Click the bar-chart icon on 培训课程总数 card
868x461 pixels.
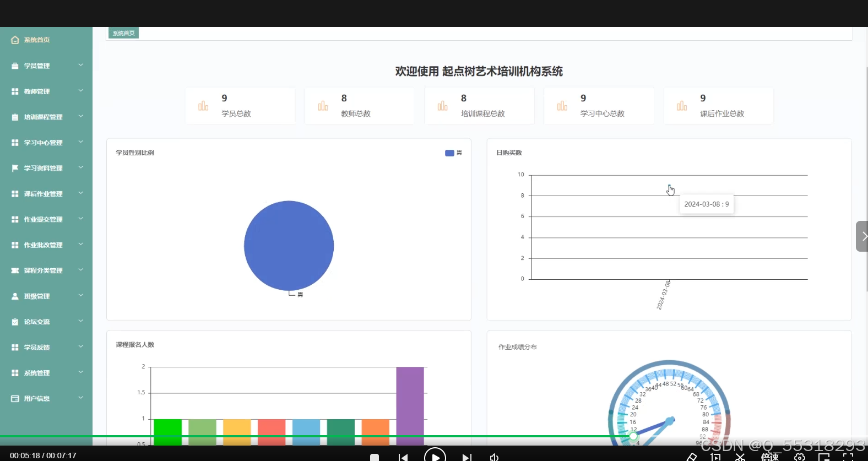pos(442,106)
